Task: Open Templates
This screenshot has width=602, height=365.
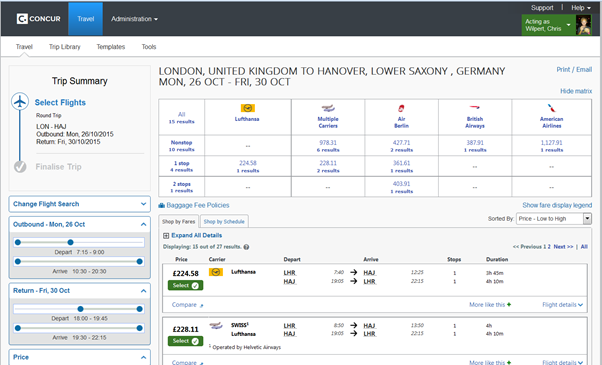Action: [x=111, y=47]
